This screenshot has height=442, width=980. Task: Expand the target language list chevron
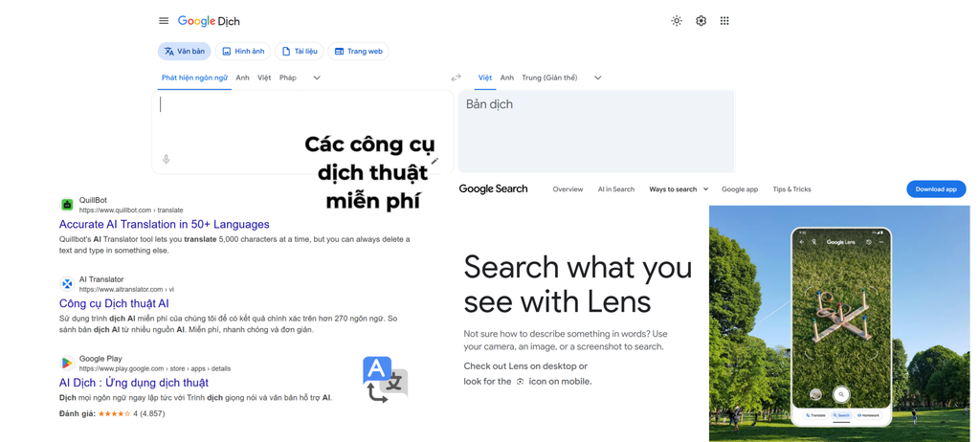click(597, 77)
